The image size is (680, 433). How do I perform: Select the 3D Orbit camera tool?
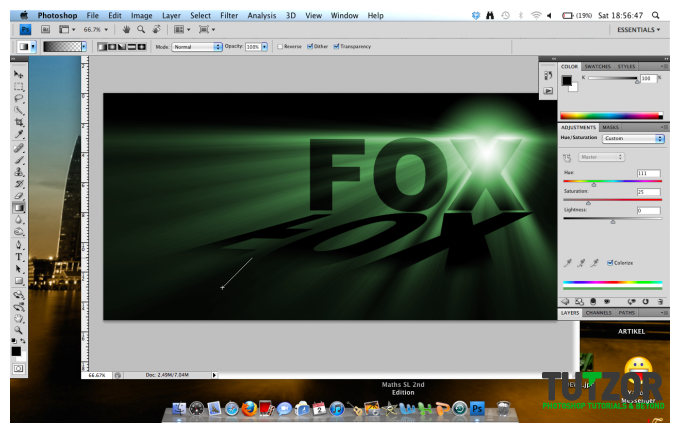tap(19, 307)
